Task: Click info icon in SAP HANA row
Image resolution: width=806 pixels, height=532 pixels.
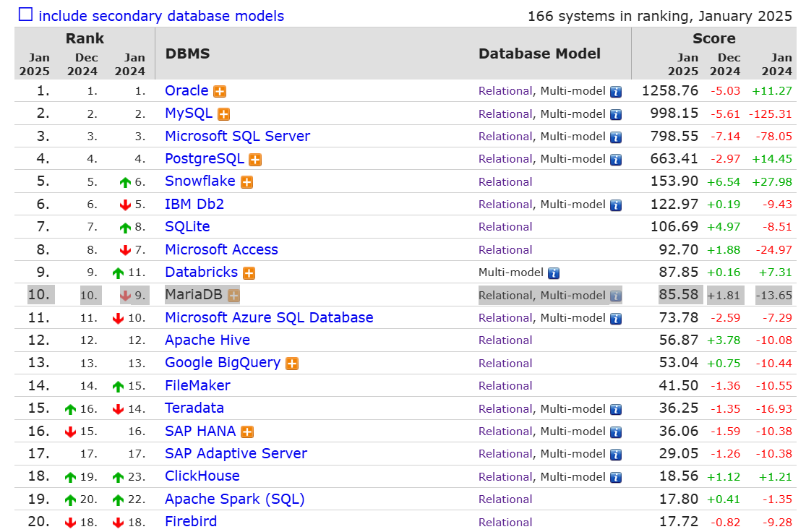Action: coord(616,432)
